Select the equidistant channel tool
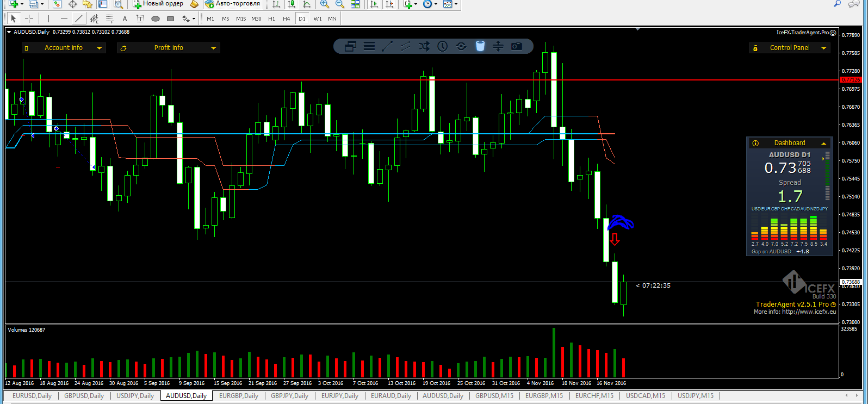 point(94,18)
